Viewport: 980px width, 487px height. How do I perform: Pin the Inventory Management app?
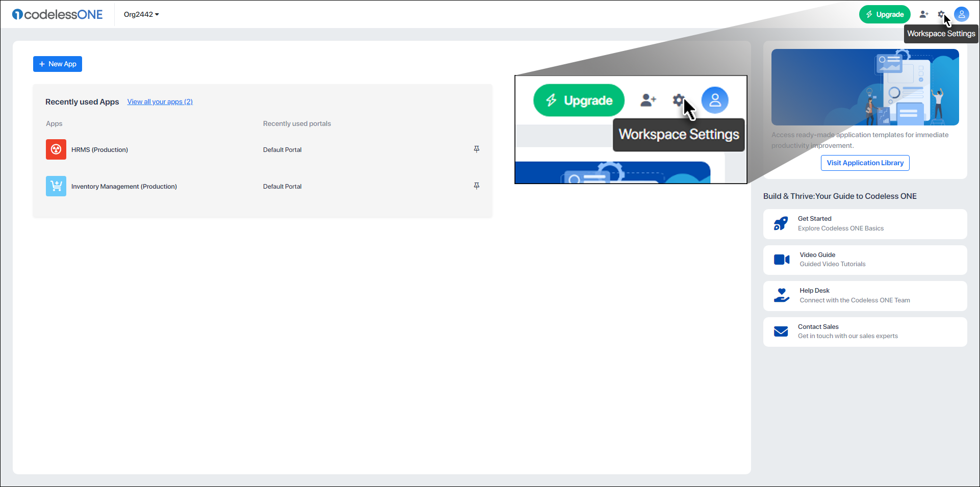(x=476, y=186)
